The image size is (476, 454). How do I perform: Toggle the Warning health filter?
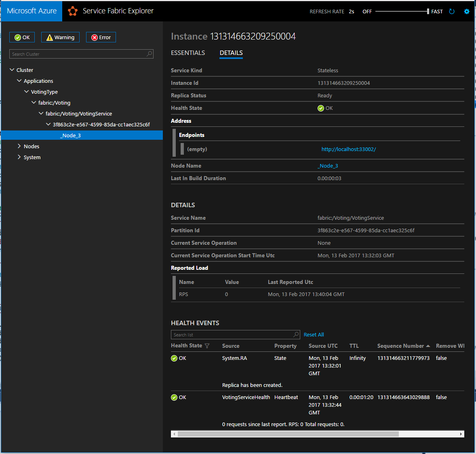coord(61,37)
